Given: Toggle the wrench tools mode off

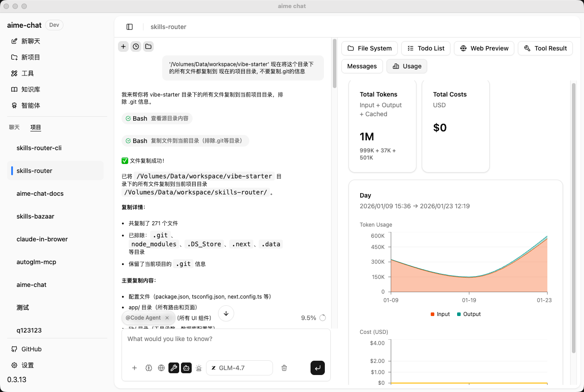Looking at the screenshot, I should coord(174,368).
